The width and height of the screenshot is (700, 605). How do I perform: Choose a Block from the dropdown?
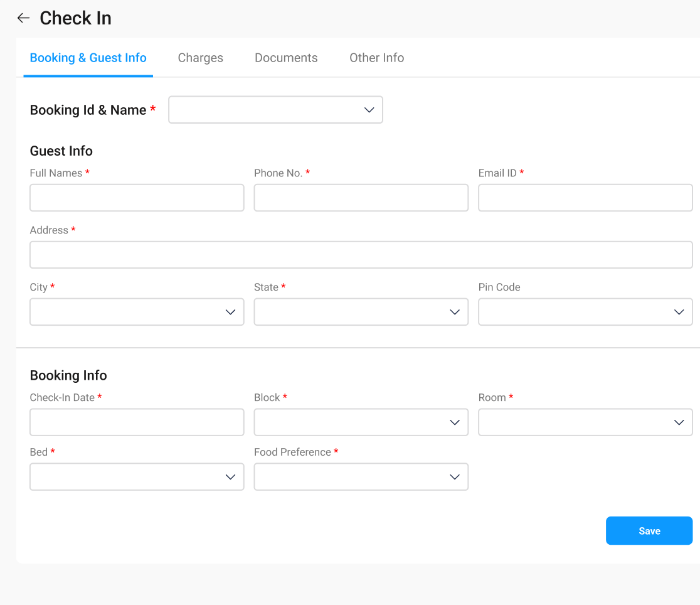pos(361,422)
